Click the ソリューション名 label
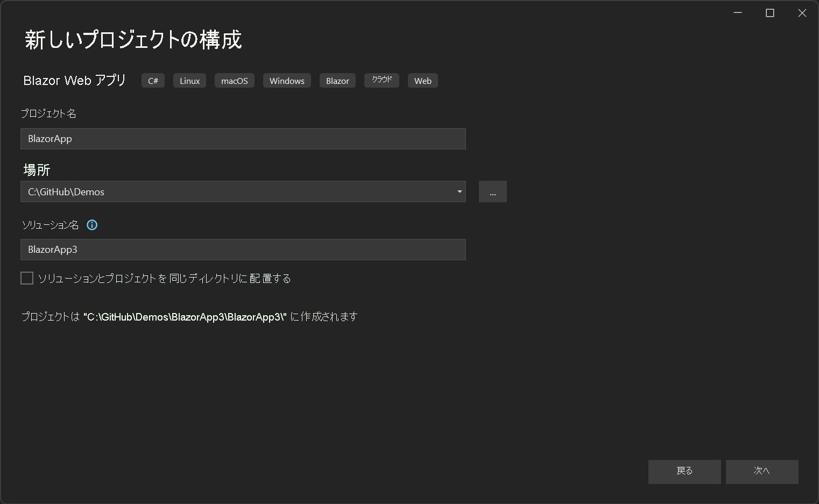The image size is (819, 504). coord(50,225)
